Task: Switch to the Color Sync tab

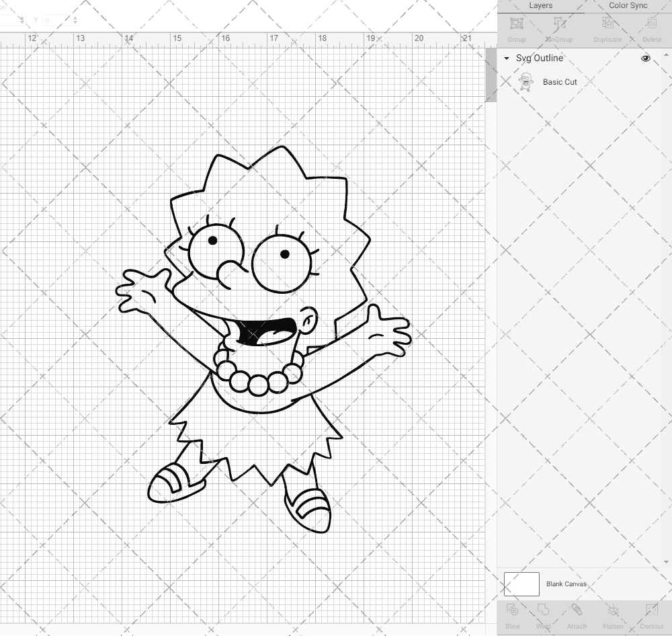Action: pos(628,5)
